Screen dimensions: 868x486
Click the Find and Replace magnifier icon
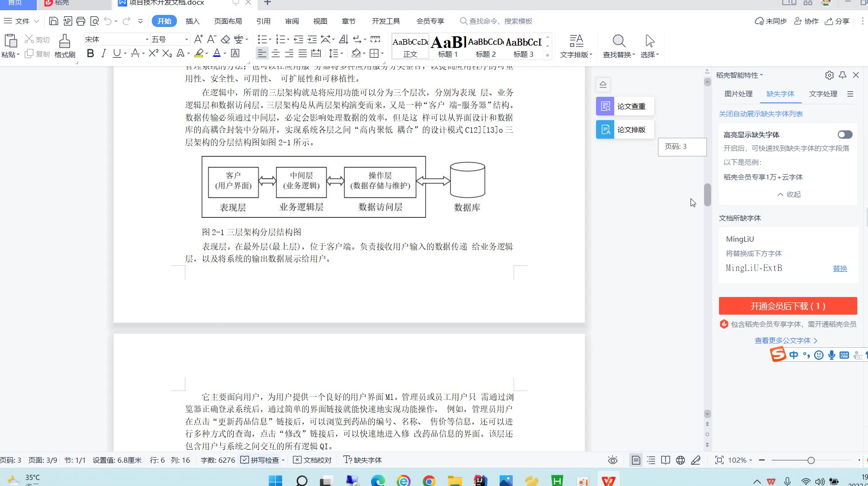[x=619, y=41]
